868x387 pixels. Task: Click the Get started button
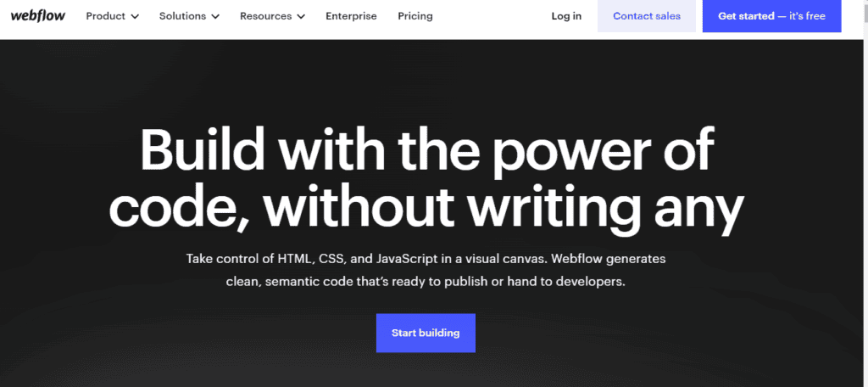coord(771,16)
